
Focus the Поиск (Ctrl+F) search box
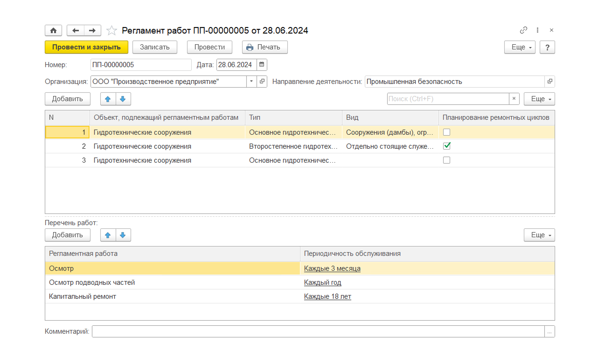tap(448, 99)
